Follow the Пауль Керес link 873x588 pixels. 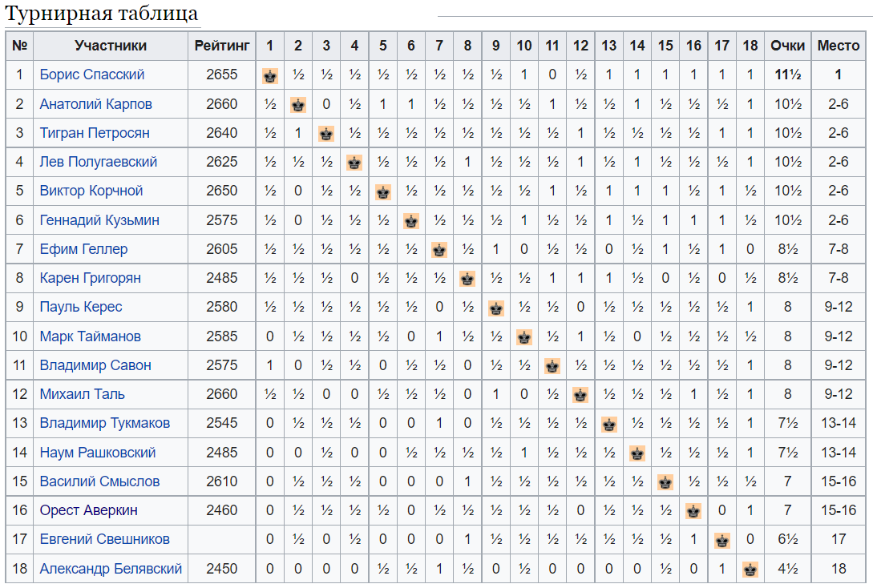[81, 307]
